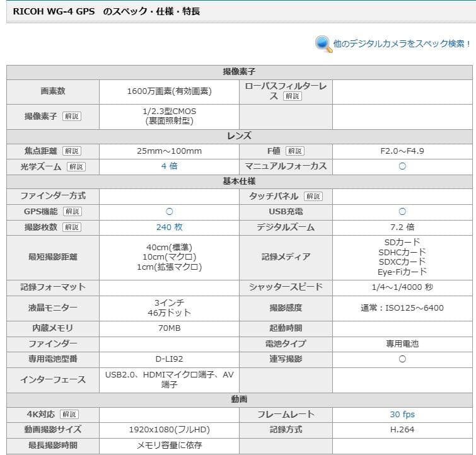The height and width of the screenshot is (455, 476).
Task: Click the 30 fps frame rate link
Action: pos(402,414)
